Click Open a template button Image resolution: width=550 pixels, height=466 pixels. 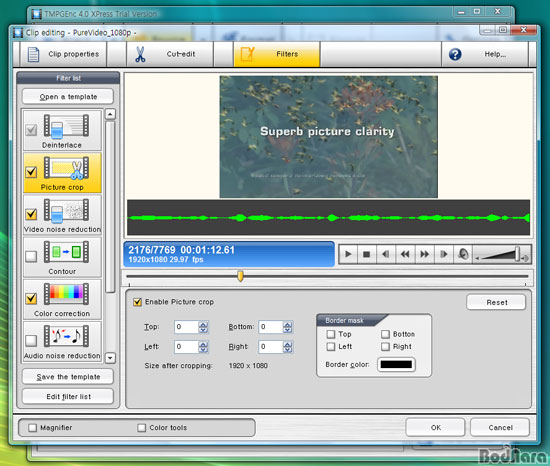pos(68,96)
